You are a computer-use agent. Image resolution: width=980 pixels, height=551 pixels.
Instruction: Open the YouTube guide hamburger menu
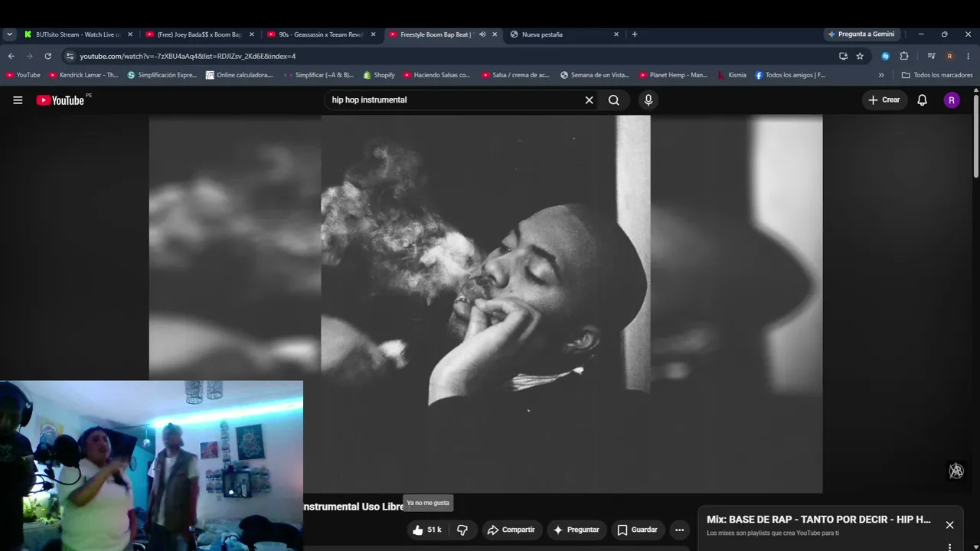coord(18,100)
